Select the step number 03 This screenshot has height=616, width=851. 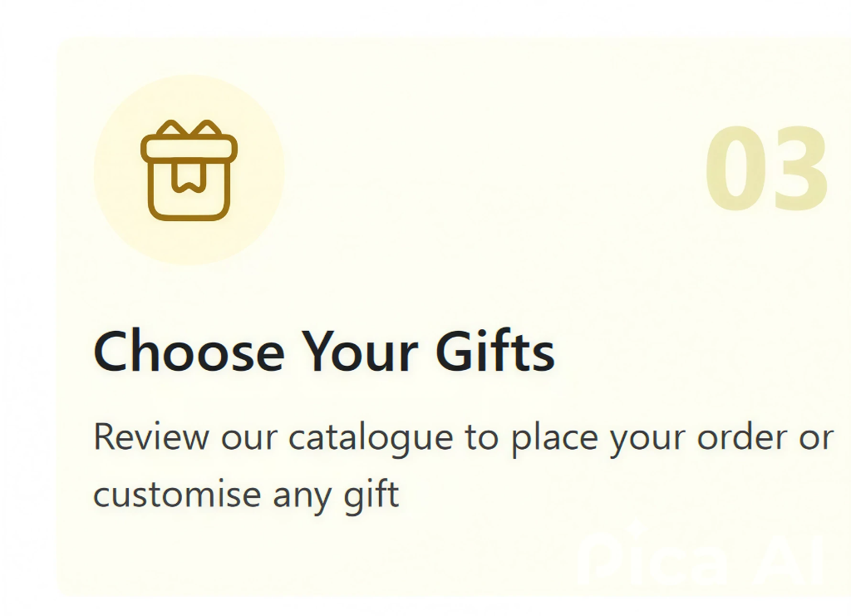pyautogui.click(x=766, y=170)
